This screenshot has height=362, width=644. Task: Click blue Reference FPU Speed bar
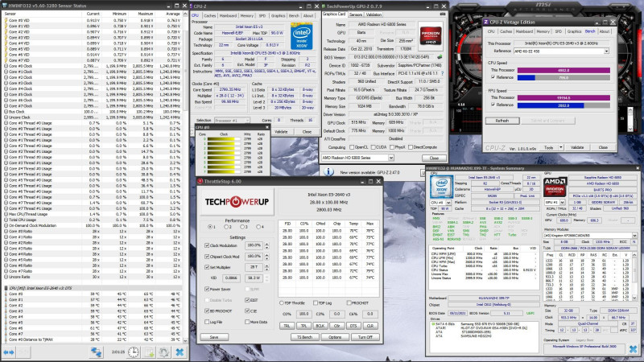click(x=551, y=105)
